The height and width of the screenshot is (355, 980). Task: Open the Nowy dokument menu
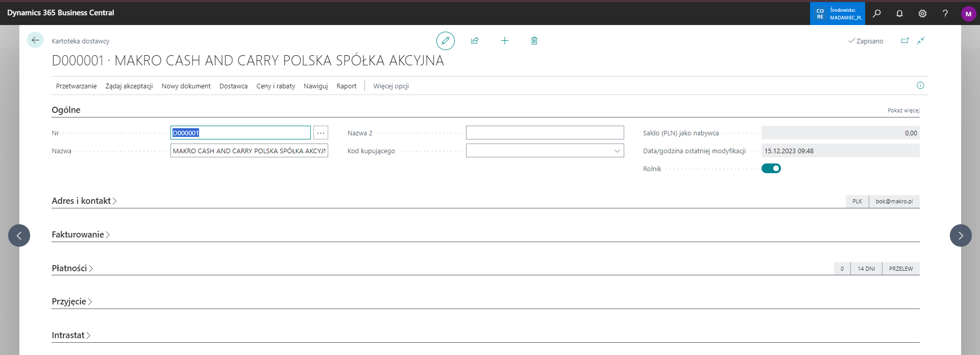pos(186,86)
